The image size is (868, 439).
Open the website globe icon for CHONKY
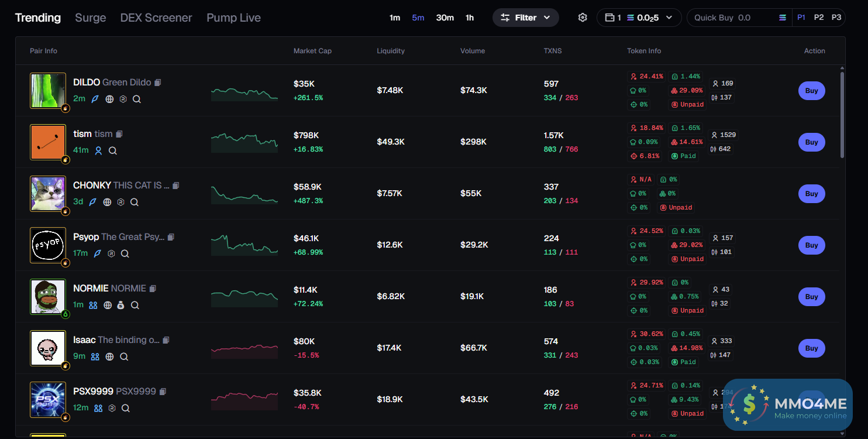click(107, 202)
